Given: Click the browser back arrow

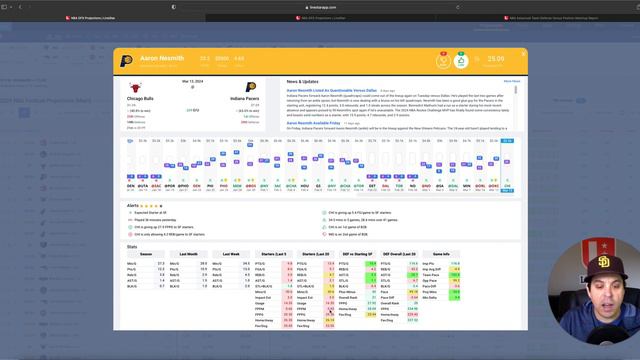Looking at the screenshot, I should coord(20,7).
